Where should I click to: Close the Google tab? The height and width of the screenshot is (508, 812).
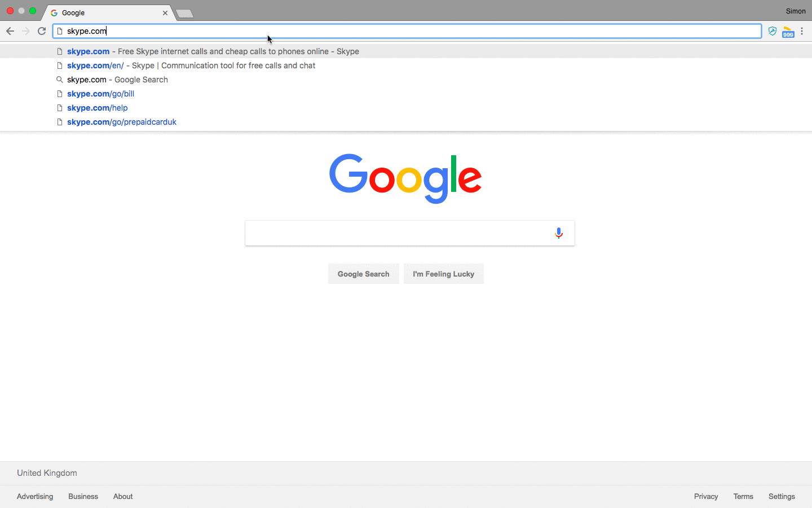(165, 12)
